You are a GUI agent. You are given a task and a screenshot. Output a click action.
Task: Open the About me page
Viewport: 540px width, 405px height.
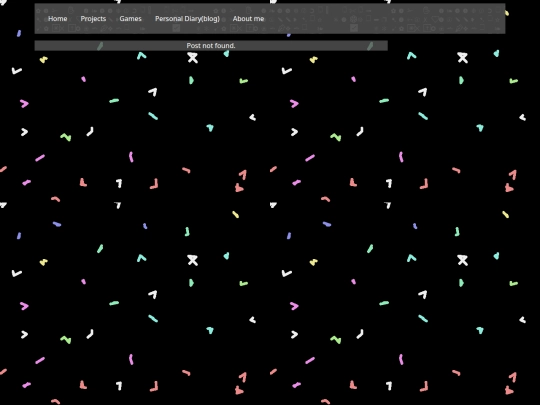[x=248, y=19]
